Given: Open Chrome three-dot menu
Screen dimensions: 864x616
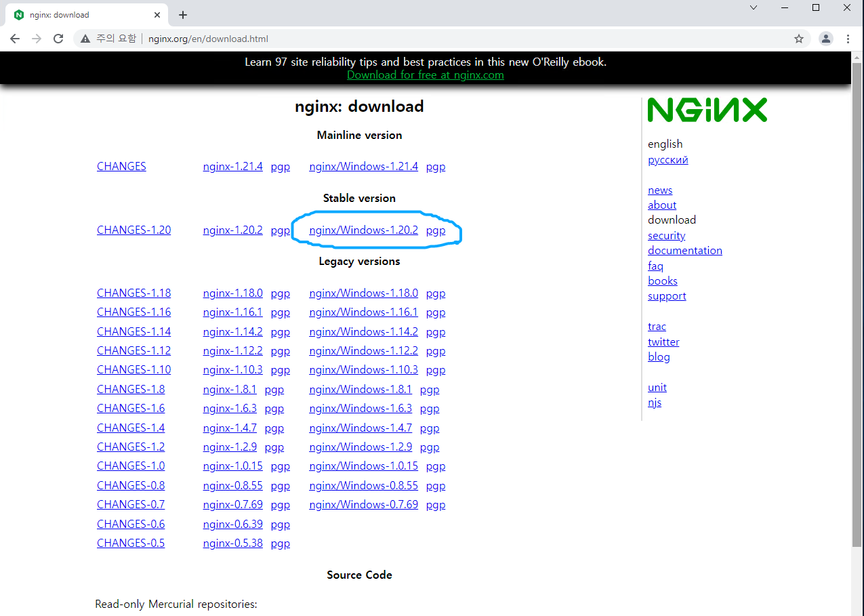Looking at the screenshot, I should [848, 39].
